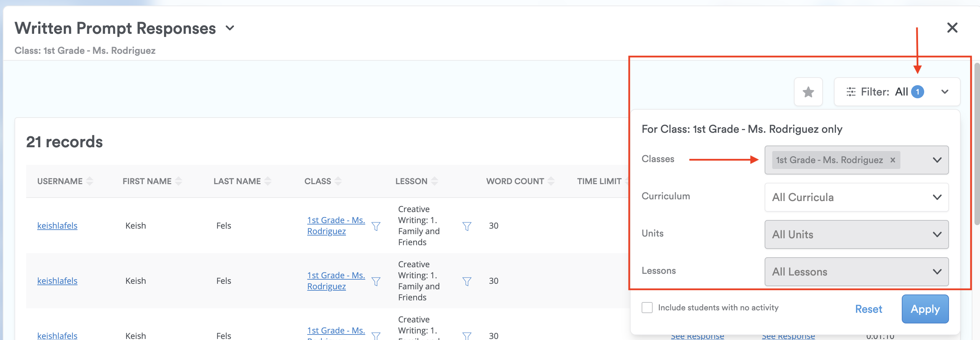The width and height of the screenshot is (980, 340).
Task: Click filter funnel beside first row class
Action: coord(376,226)
